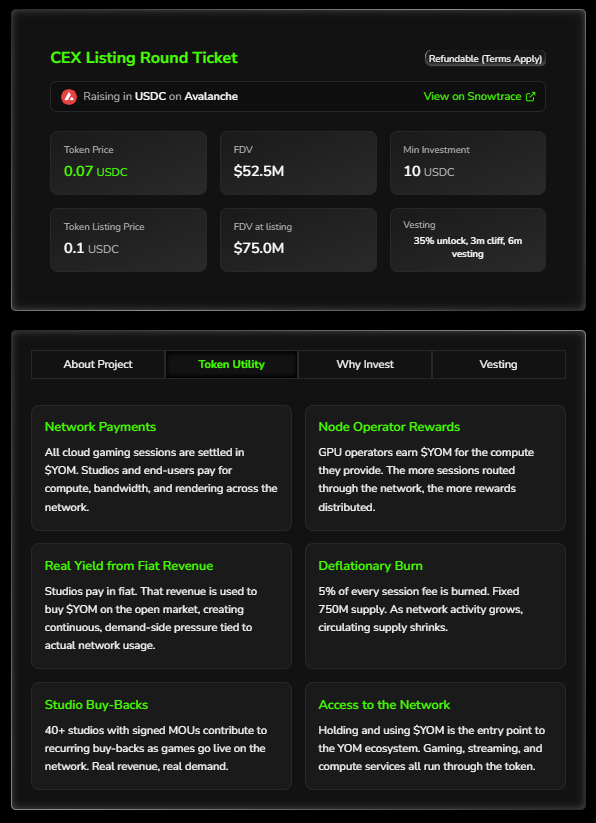Click the FDV at listing $75.0M value
The image size is (596, 823).
(259, 248)
